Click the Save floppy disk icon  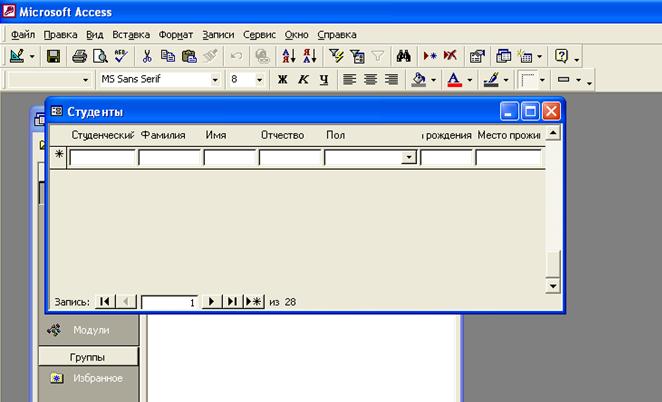[x=53, y=56]
